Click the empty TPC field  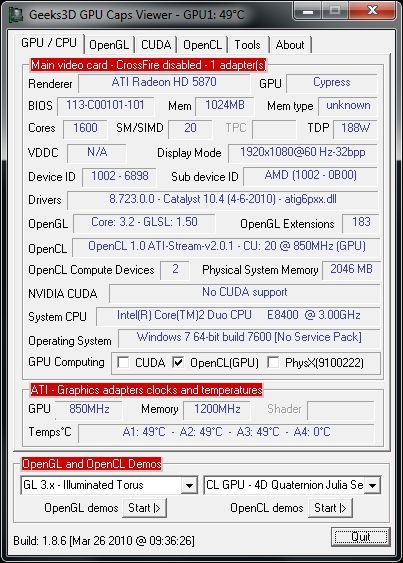(x=274, y=129)
